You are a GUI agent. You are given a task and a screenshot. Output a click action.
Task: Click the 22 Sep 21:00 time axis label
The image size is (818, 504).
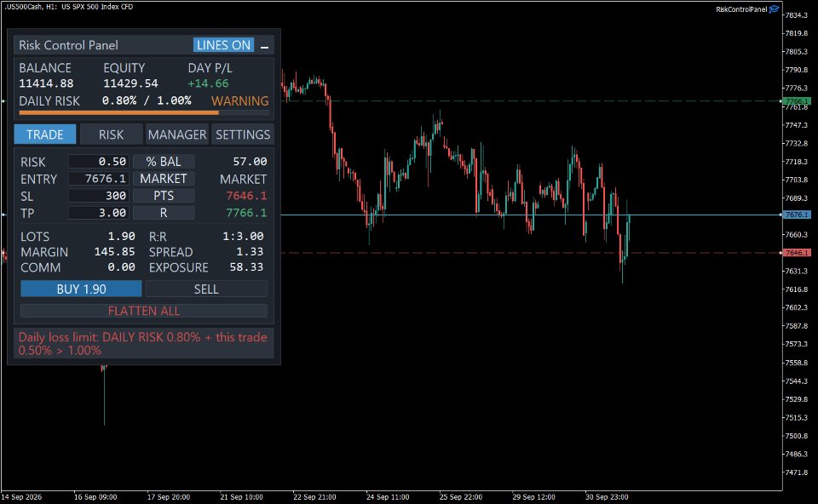(314, 496)
